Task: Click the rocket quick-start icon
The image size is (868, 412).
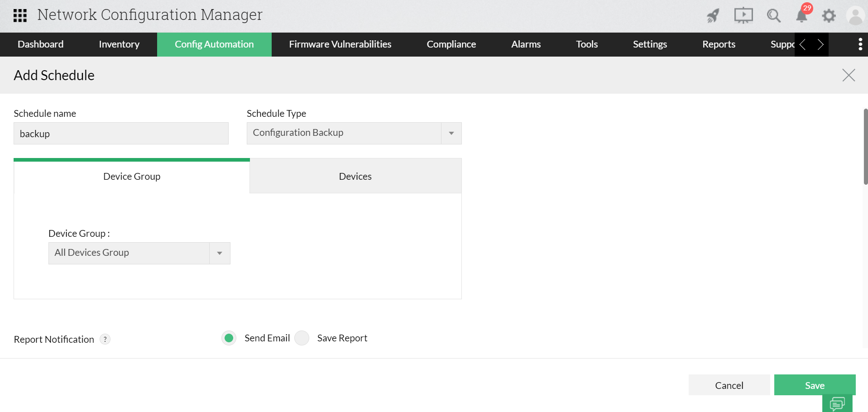Action: pyautogui.click(x=713, y=16)
